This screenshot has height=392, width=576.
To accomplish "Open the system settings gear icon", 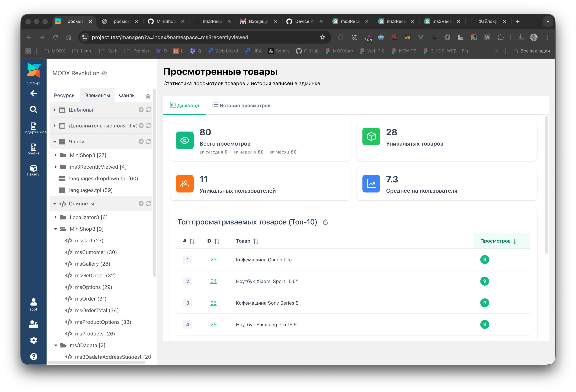I will (x=33, y=340).
